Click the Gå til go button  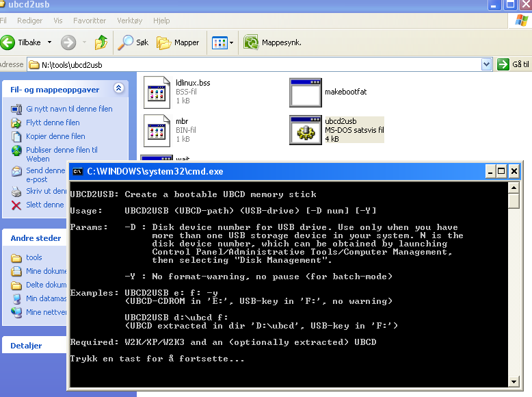click(513, 64)
